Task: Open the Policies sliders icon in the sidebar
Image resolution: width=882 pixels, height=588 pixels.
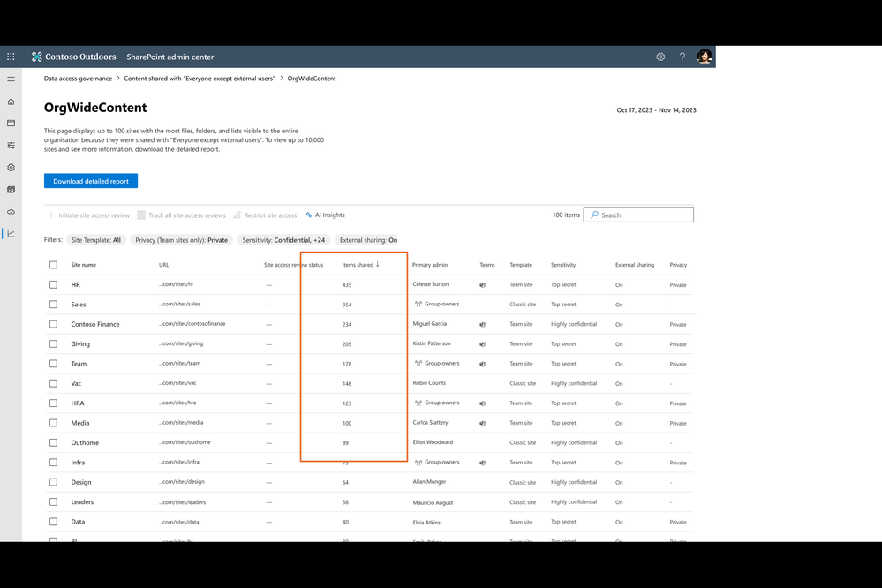Action: [x=11, y=145]
